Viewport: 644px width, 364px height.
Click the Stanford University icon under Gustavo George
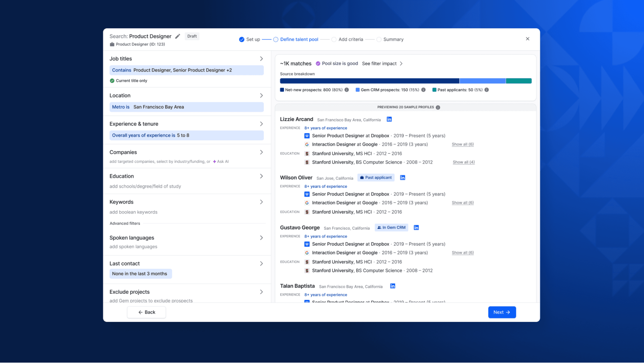coord(307,262)
